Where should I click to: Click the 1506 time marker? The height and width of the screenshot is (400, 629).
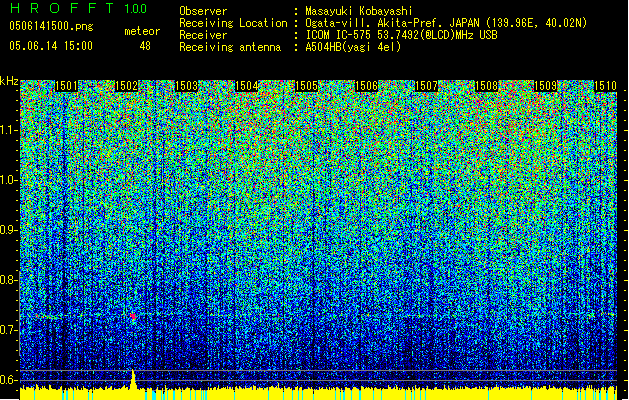coord(366,86)
